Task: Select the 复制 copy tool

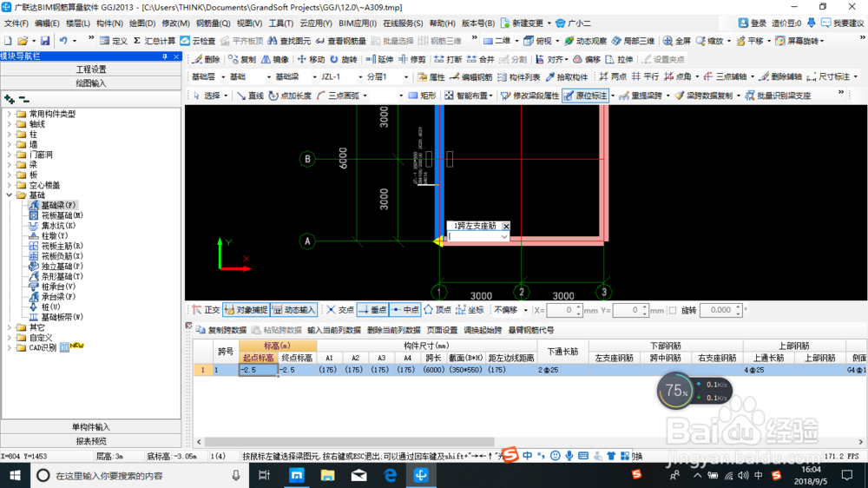Action: click(x=242, y=59)
